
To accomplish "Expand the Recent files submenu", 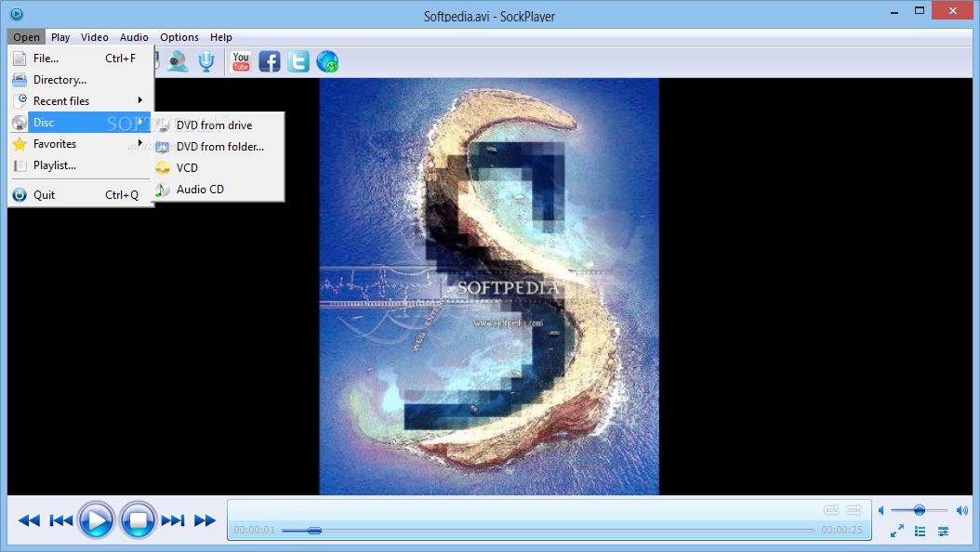I will [x=81, y=100].
